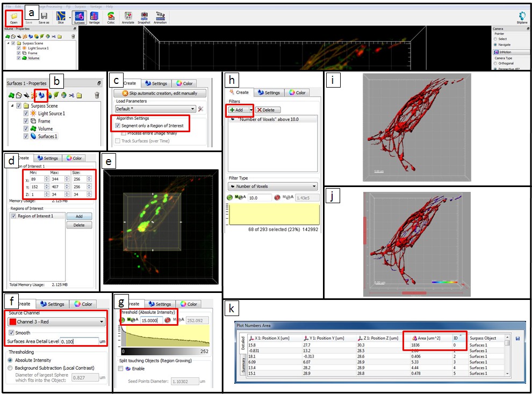Open the Color tab beside Source Channel settings
Viewport: 532px width, 394px height.
83,304
